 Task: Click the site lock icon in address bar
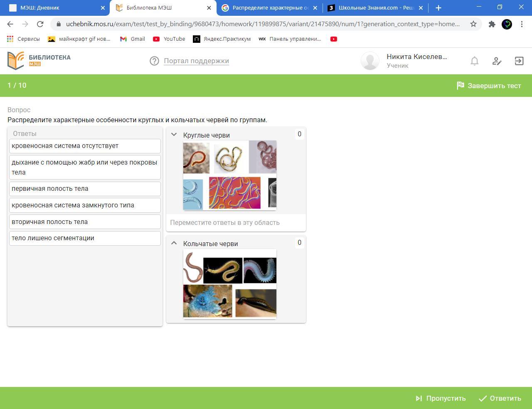point(59,24)
